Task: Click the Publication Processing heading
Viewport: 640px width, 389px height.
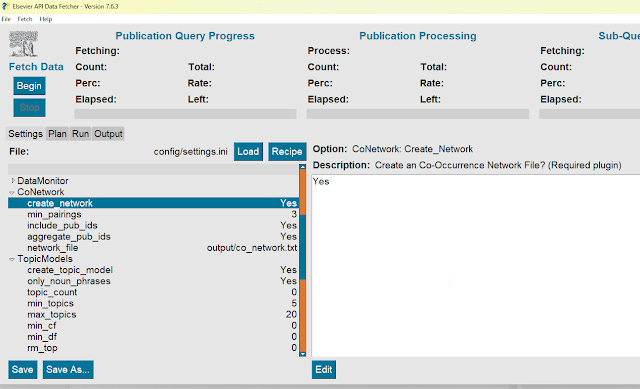Action: click(x=418, y=36)
